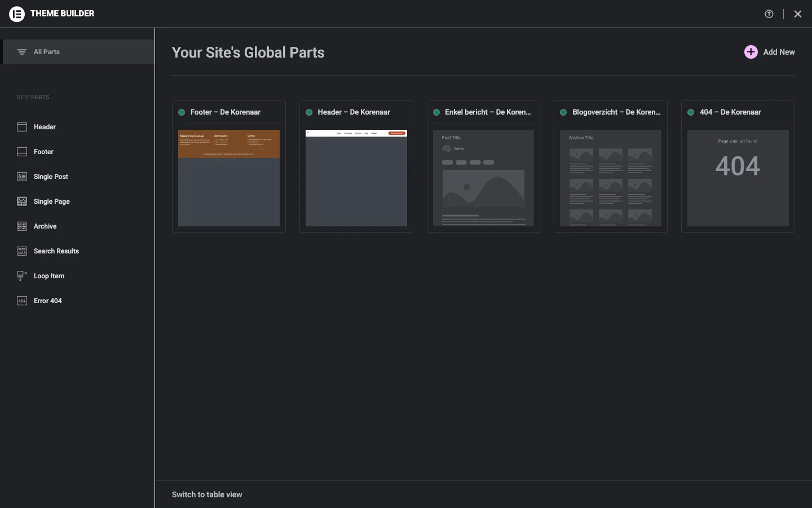This screenshot has width=812, height=508.
Task: Click the Loop Item sidebar icon
Action: tap(22, 276)
